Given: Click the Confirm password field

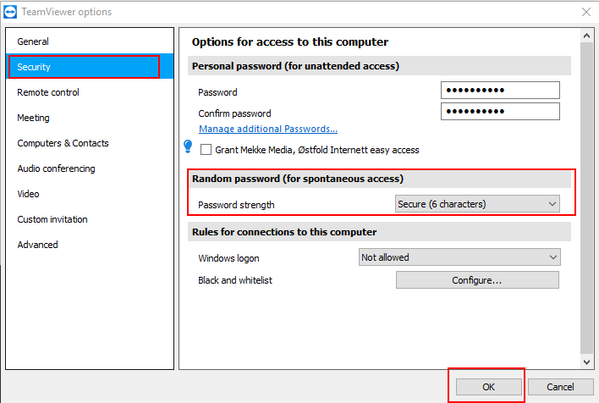Looking at the screenshot, I should coord(500,111).
